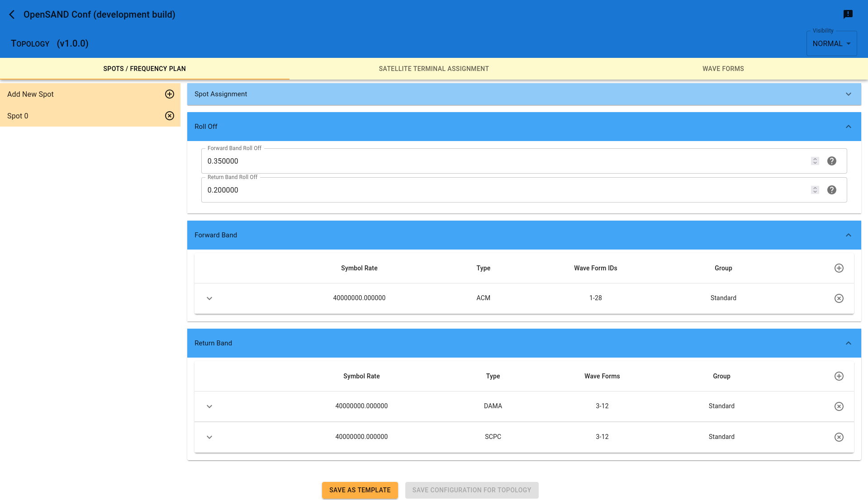Image resolution: width=868 pixels, height=500 pixels.
Task: Delete the DAMA return band row
Action: (x=839, y=406)
